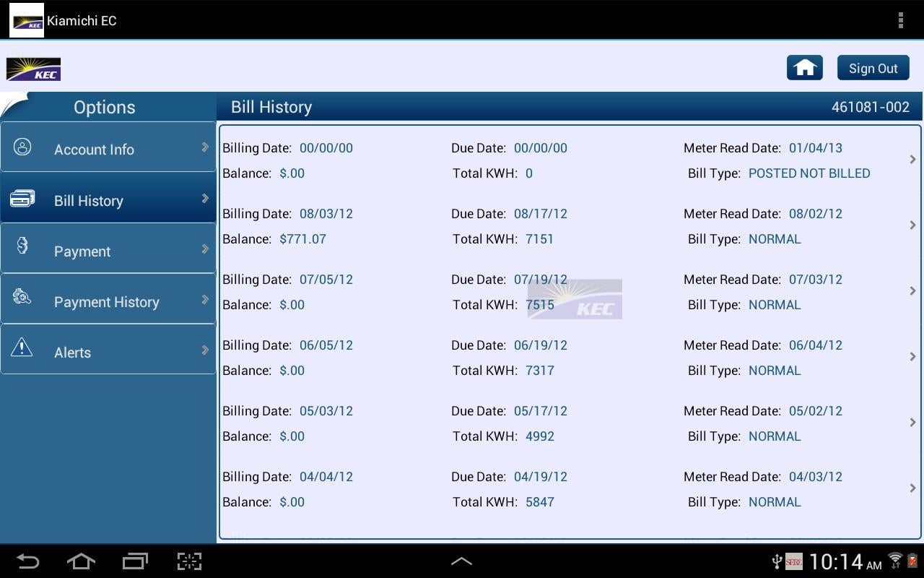
Task: Tap the 10:14 AM clock
Action: (x=845, y=561)
